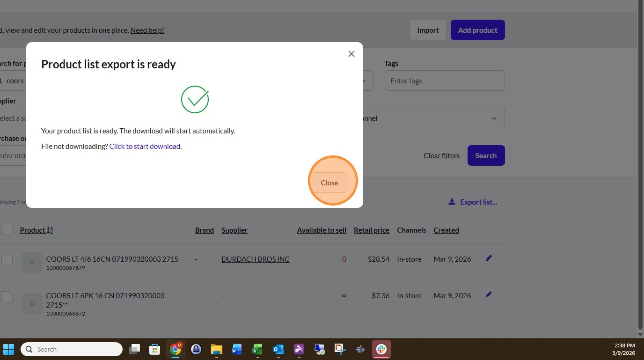Open thumbnail for COORS LT 6PK 16 CN product
This screenshot has width=644, height=360.
[x=32, y=304]
